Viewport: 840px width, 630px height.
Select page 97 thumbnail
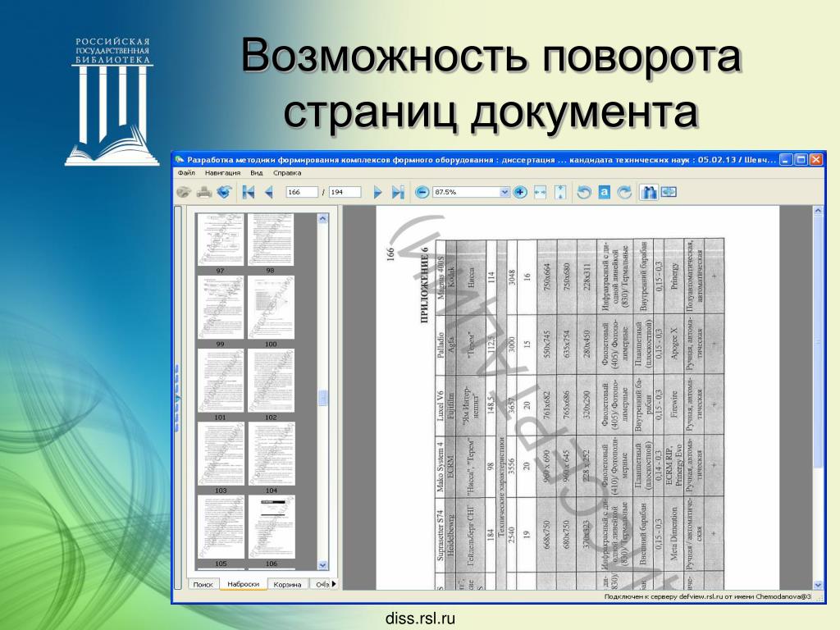[220, 239]
